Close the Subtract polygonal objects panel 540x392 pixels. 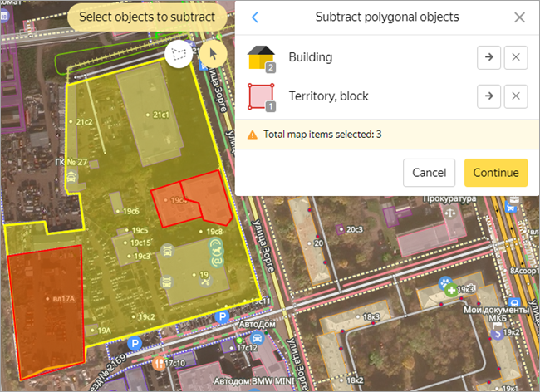(x=519, y=17)
